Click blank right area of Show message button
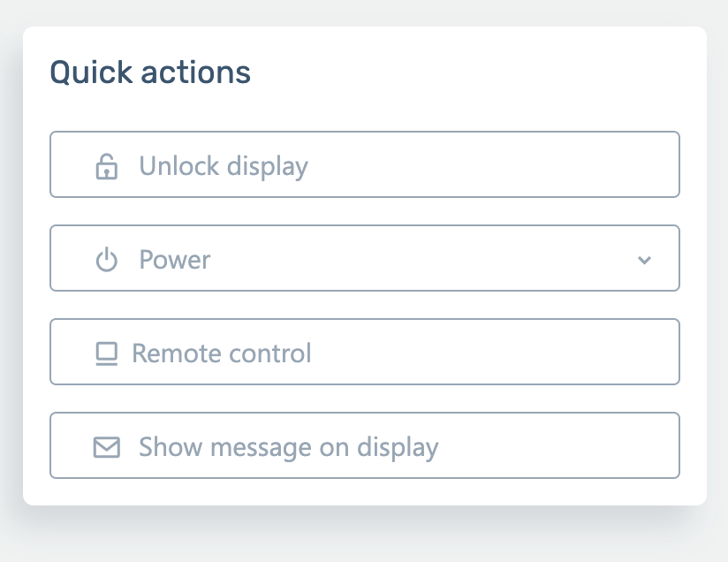Viewport: 728px width, 562px height. click(601, 446)
